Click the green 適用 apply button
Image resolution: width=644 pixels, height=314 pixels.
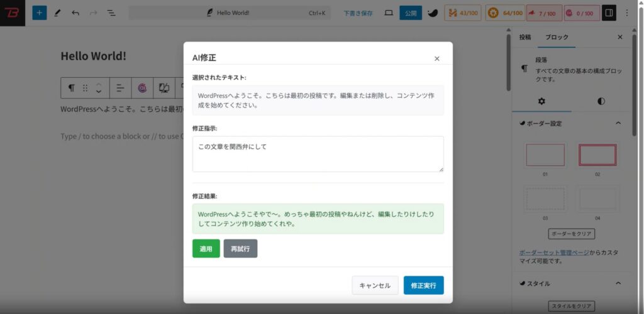206,249
